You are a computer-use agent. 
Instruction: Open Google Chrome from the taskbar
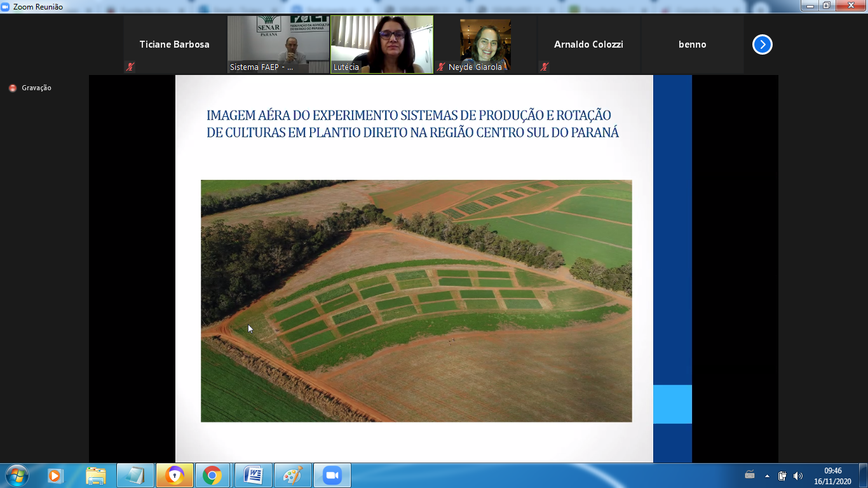click(212, 475)
